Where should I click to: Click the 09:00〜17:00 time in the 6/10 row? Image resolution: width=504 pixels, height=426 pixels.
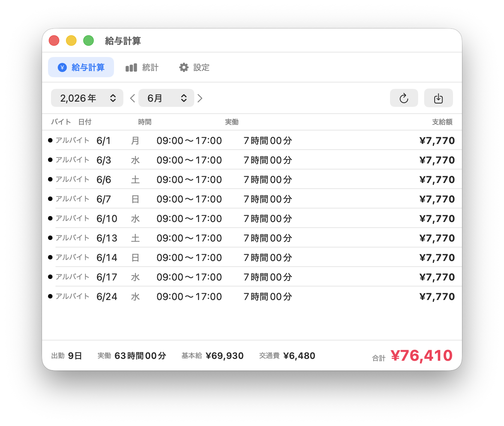tap(189, 219)
